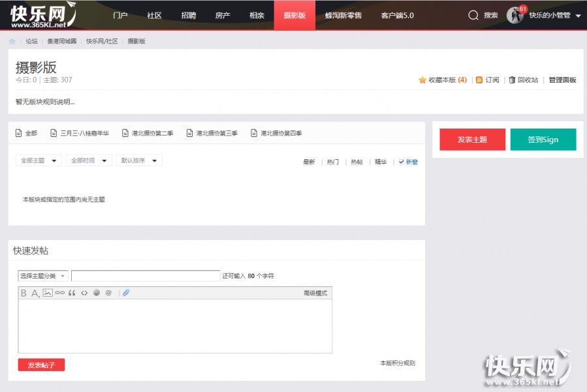Select the highlighted 摄影版 nav tab

pos(294,16)
